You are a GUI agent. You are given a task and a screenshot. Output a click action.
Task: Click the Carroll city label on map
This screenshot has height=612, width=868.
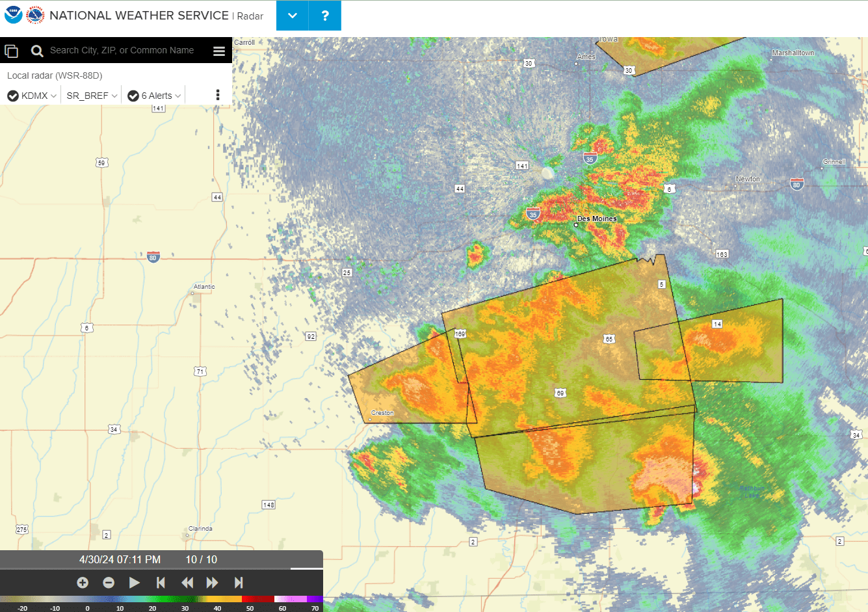pyautogui.click(x=244, y=42)
